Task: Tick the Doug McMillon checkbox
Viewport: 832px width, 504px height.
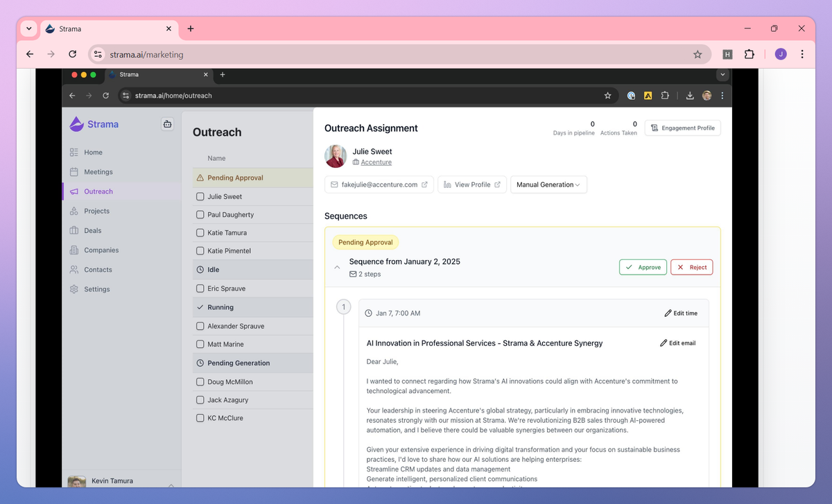Action: [200, 382]
